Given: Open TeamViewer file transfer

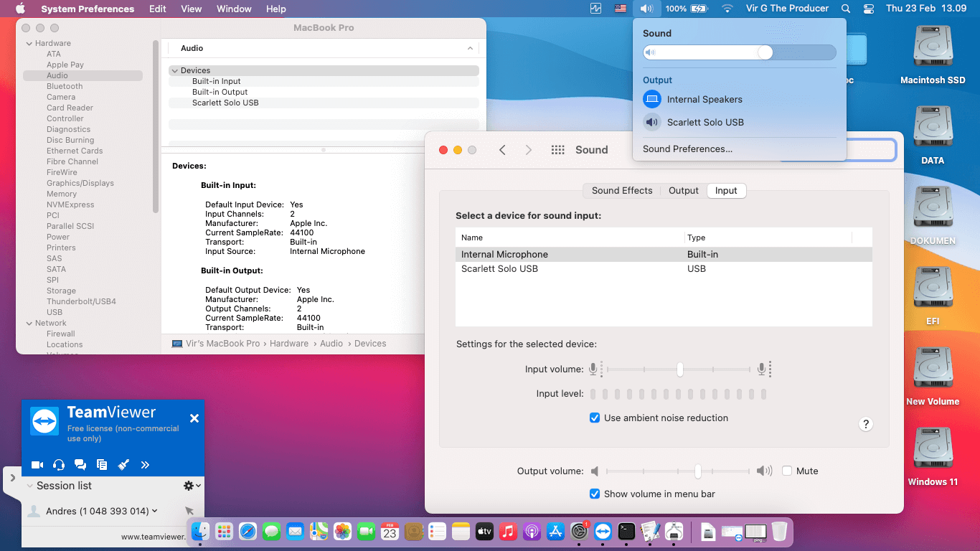Looking at the screenshot, I should coord(101,465).
